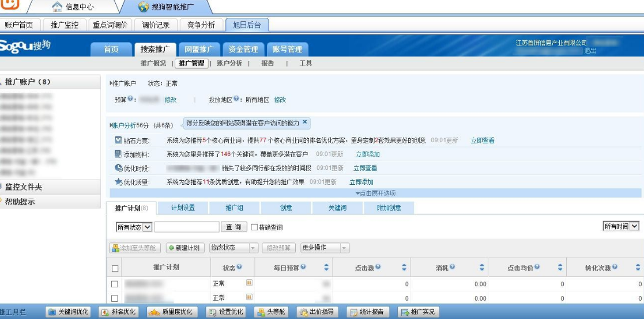Screen dimensions: 644x319
Task: Click the help icon next to 预算
Action: pyautogui.click(x=130, y=99)
